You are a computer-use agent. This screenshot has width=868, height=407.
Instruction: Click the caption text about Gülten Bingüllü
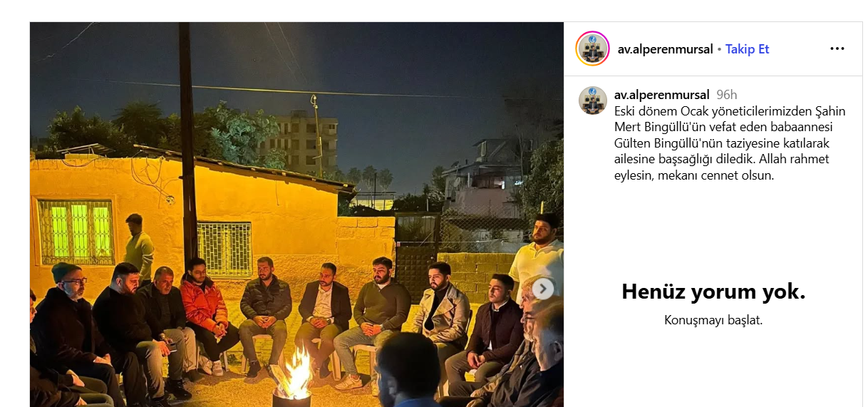point(723,143)
